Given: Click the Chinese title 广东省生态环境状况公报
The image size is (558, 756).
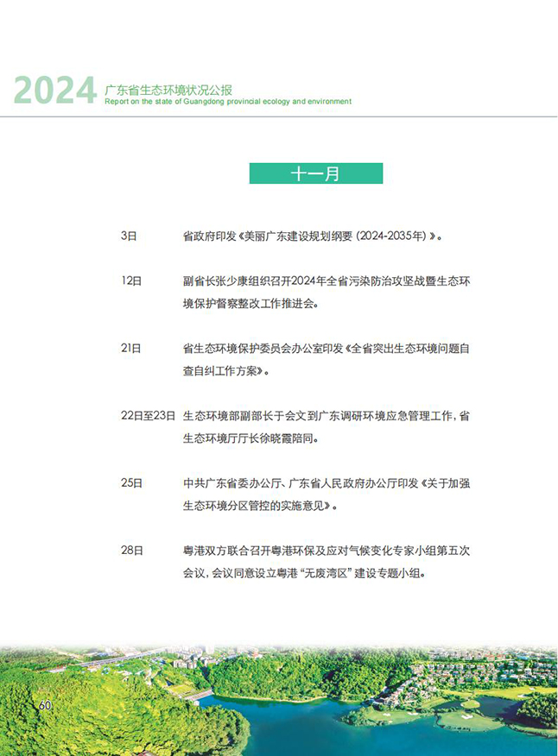Looking at the screenshot, I should tap(168, 89).
